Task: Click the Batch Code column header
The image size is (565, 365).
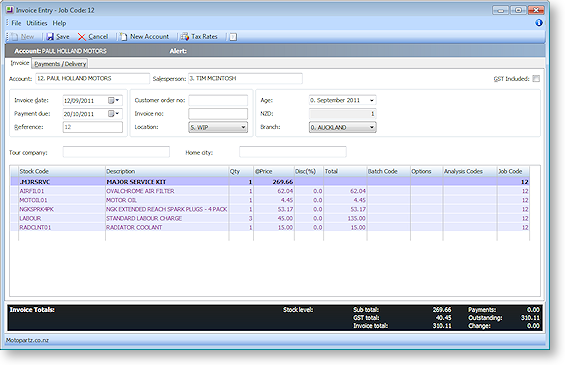Action: tap(388, 172)
